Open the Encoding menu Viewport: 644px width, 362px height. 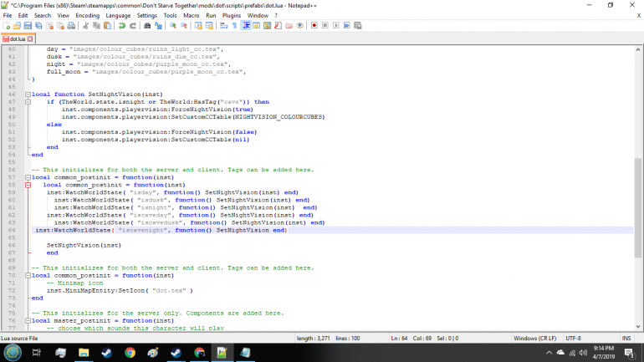pos(87,15)
